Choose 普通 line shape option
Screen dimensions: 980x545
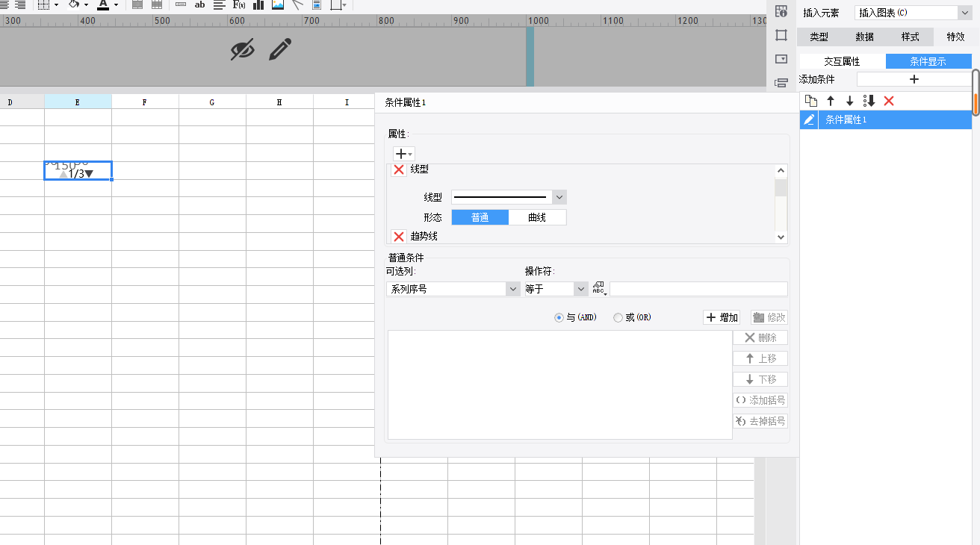(x=480, y=217)
